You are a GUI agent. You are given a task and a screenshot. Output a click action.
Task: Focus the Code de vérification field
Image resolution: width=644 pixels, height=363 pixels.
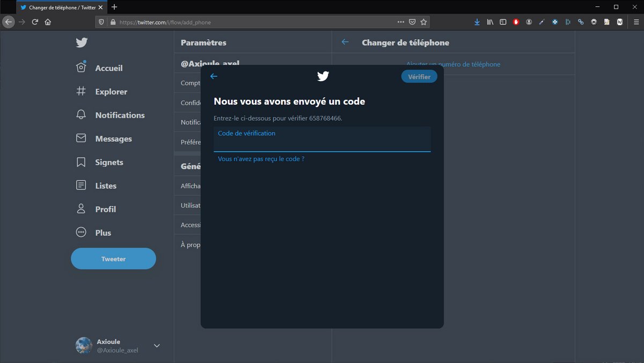322,139
